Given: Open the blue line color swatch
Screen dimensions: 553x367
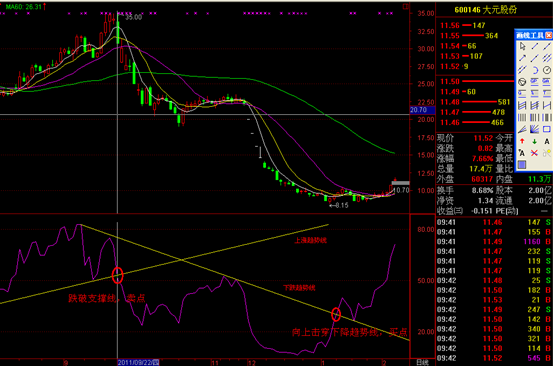Looking at the screenshot, I should click(x=522, y=165).
